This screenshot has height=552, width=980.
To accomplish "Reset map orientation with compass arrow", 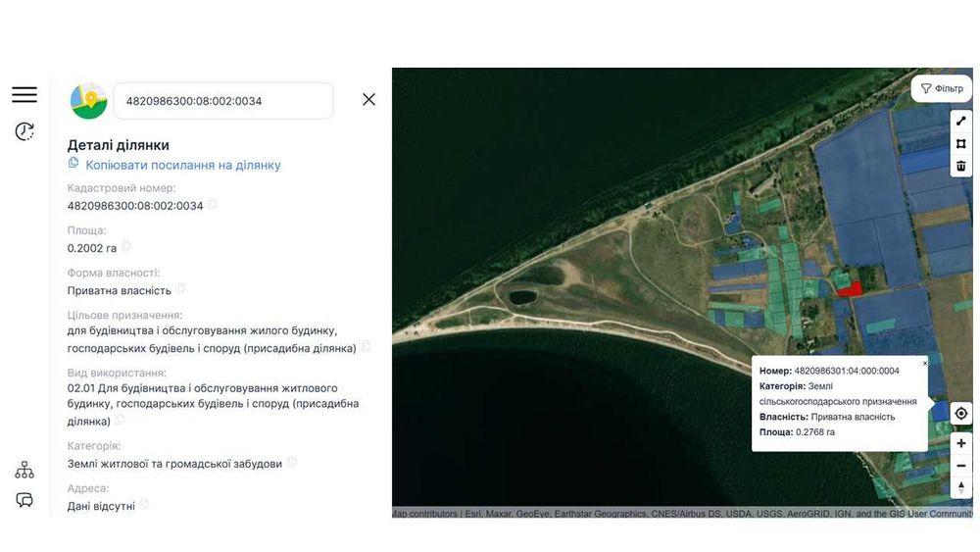I will pyautogui.click(x=961, y=487).
